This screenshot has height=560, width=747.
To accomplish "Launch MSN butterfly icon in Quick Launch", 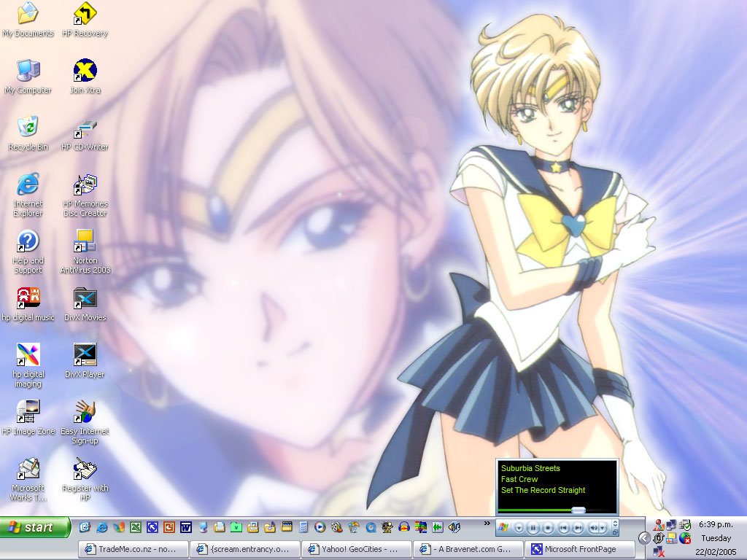I will point(119,527).
